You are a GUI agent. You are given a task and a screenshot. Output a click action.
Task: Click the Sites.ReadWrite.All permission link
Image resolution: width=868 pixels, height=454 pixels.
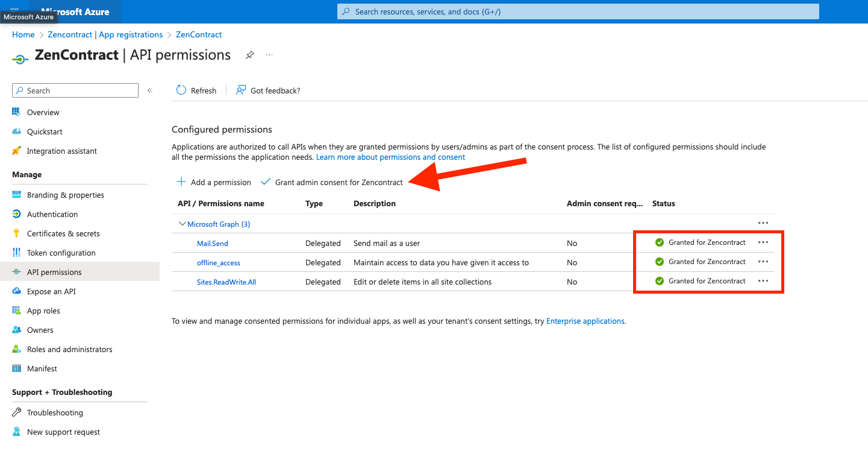[x=226, y=282]
